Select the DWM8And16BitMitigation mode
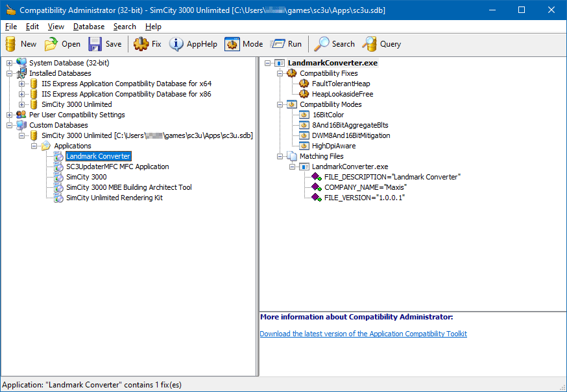The width and height of the screenshot is (567, 392). coord(351,136)
